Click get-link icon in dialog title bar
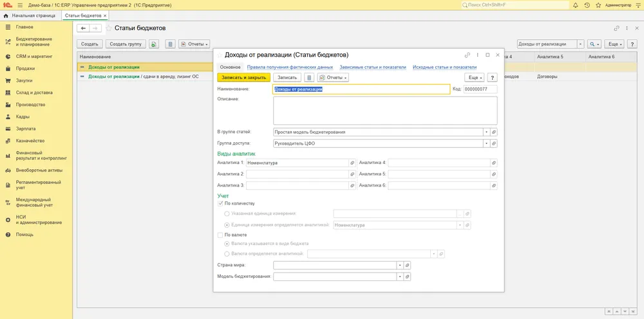 click(x=468, y=55)
